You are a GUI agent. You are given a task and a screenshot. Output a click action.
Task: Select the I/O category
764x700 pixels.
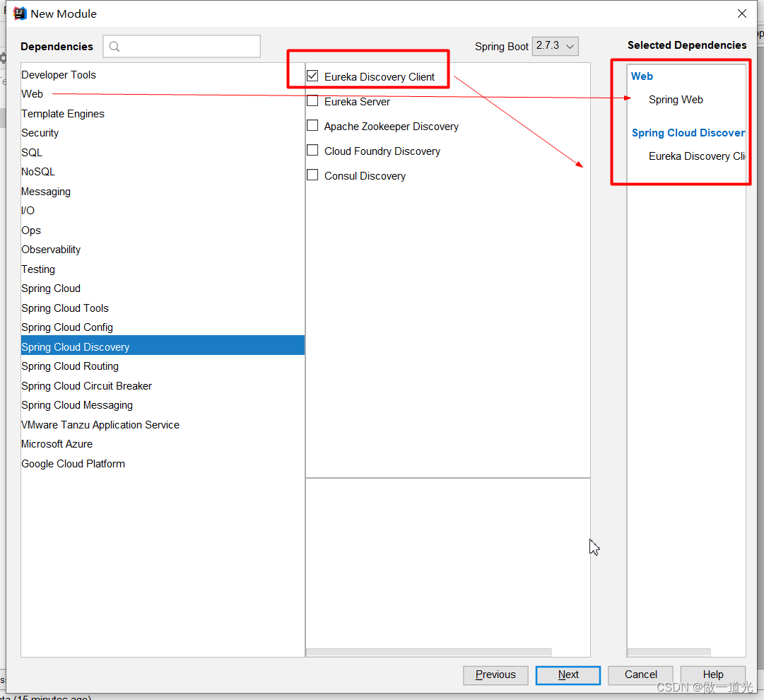click(x=163, y=211)
